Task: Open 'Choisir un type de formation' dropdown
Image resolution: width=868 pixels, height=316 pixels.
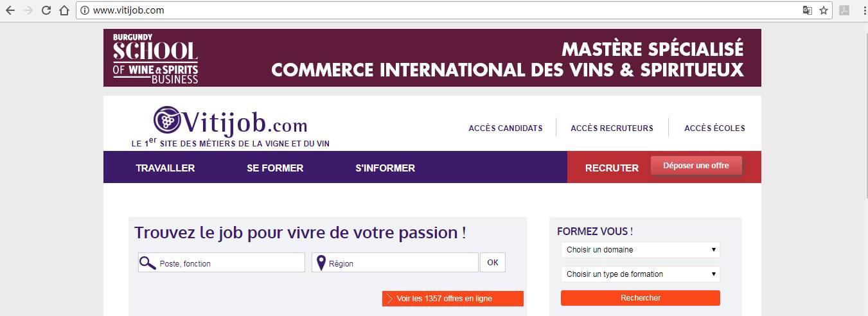Action: coord(640,274)
